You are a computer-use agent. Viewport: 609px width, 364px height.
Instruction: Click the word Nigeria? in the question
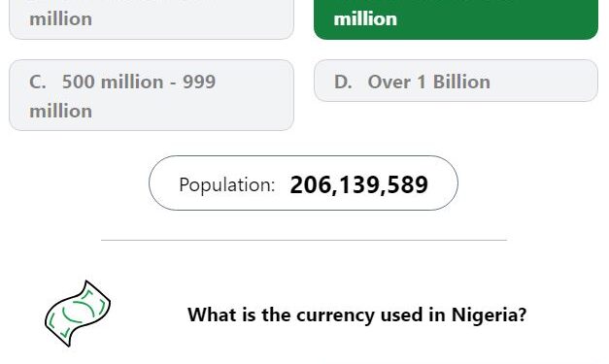pyautogui.click(x=489, y=314)
